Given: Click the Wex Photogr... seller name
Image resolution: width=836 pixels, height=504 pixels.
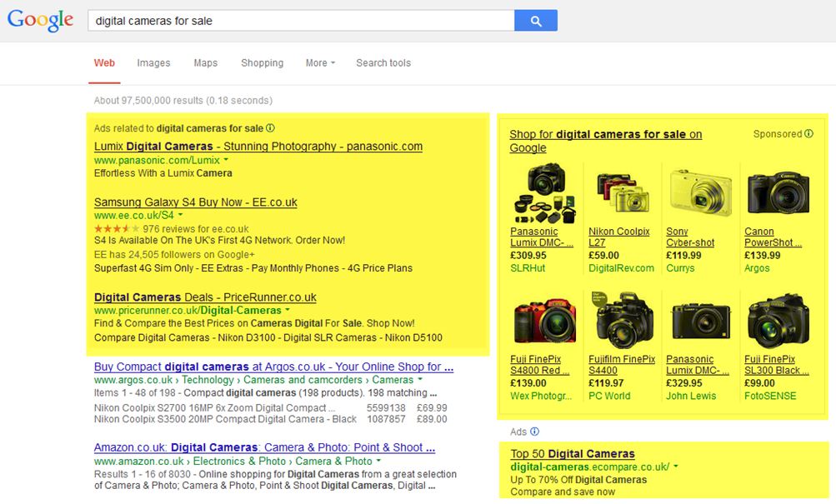Looking at the screenshot, I should tap(541, 396).
